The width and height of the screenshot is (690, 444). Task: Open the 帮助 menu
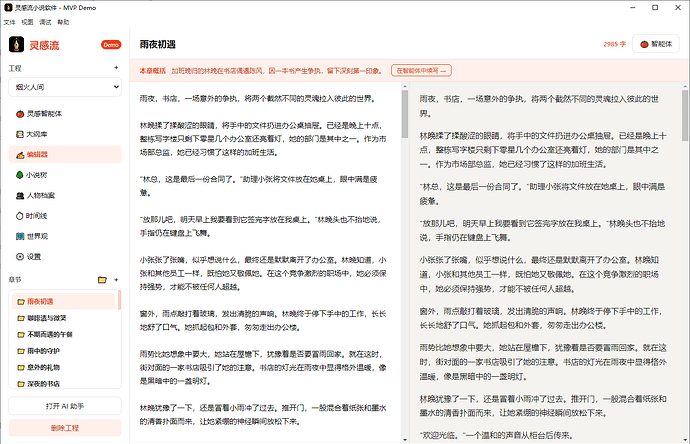[63, 22]
